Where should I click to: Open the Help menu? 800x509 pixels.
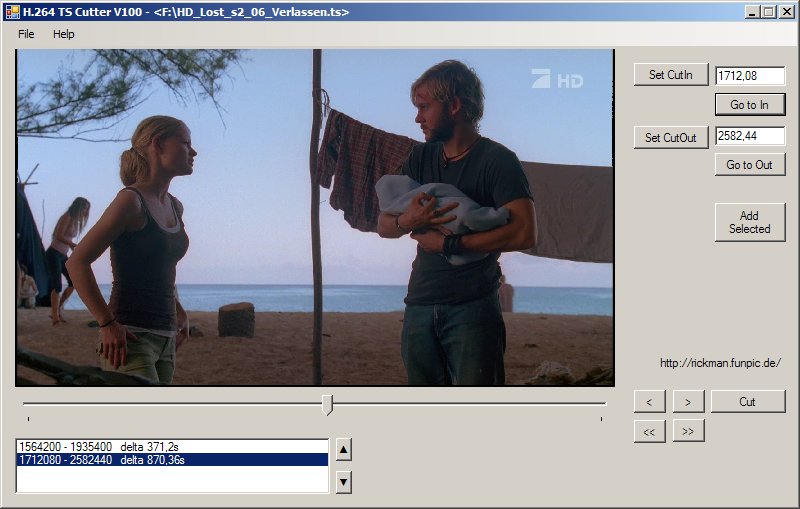click(x=64, y=34)
